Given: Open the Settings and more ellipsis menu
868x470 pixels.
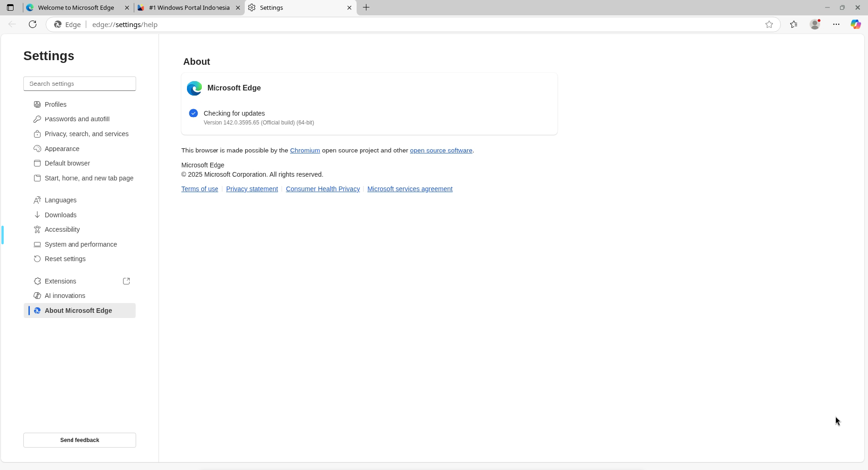Looking at the screenshot, I should 836,24.
